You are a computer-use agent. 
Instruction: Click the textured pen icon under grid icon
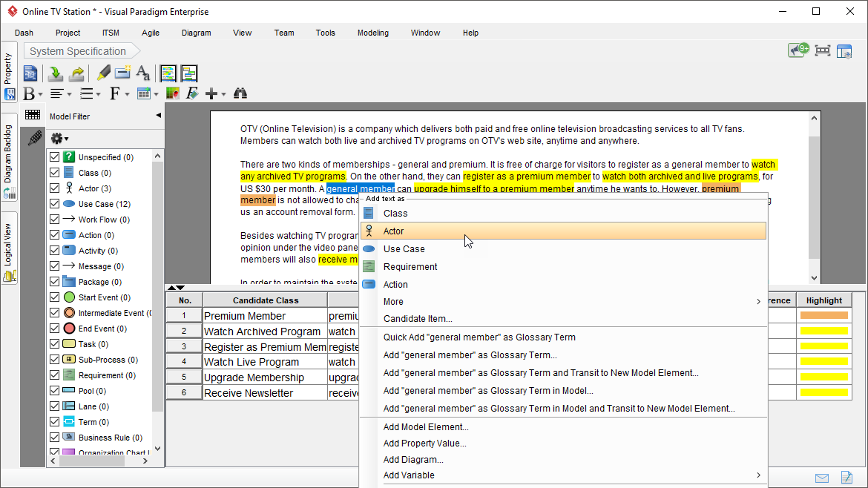click(34, 137)
